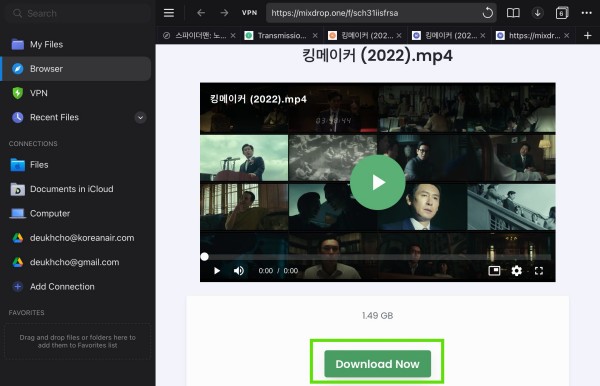The width and height of the screenshot is (600, 386).
Task: Click the Favorites drag and drop area
Action: click(78, 341)
